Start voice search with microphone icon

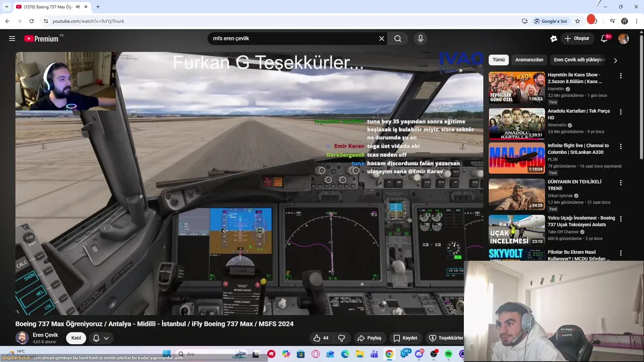tap(421, 39)
